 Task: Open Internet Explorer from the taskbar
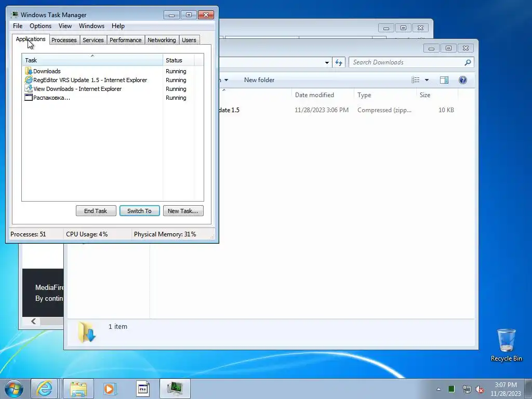click(x=44, y=389)
